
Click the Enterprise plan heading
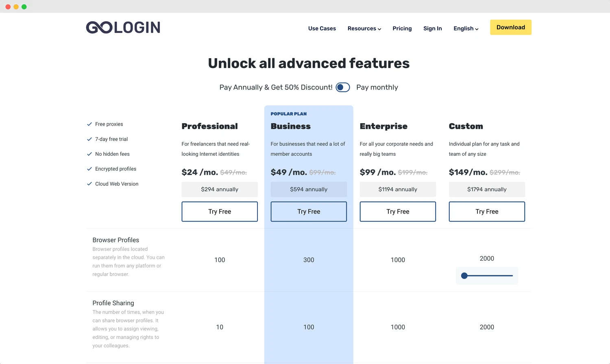coord(383,126)
